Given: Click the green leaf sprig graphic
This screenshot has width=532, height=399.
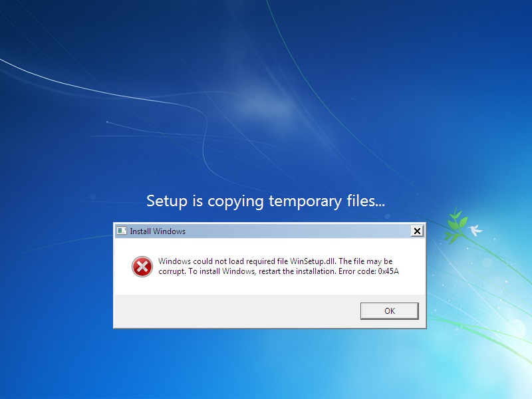Looking at the screenshot, I should point(455,225).
